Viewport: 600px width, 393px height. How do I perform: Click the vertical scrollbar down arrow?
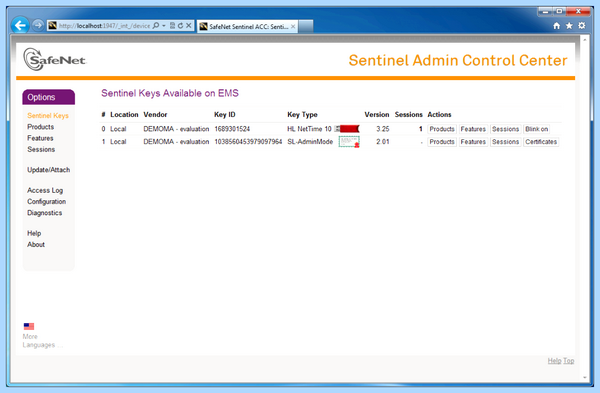(584, 378)
